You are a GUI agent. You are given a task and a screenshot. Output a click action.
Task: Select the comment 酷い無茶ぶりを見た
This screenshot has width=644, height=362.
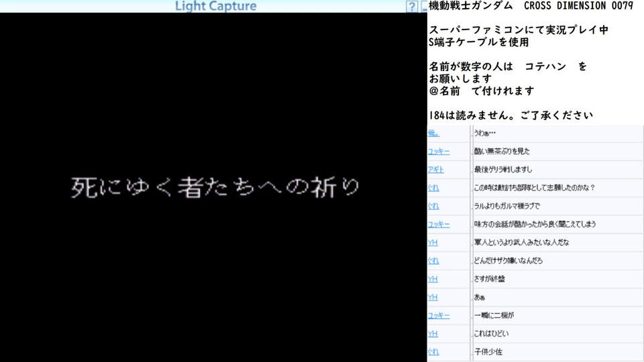click(x=502, y=152)
